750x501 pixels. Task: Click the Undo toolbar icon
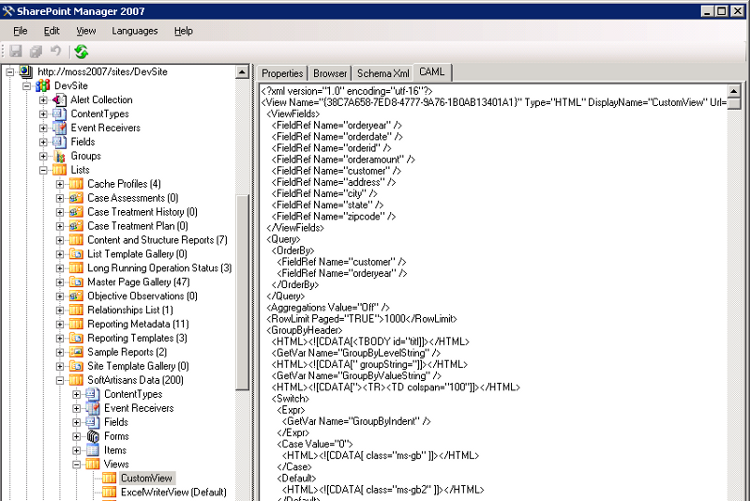(56, 51)
